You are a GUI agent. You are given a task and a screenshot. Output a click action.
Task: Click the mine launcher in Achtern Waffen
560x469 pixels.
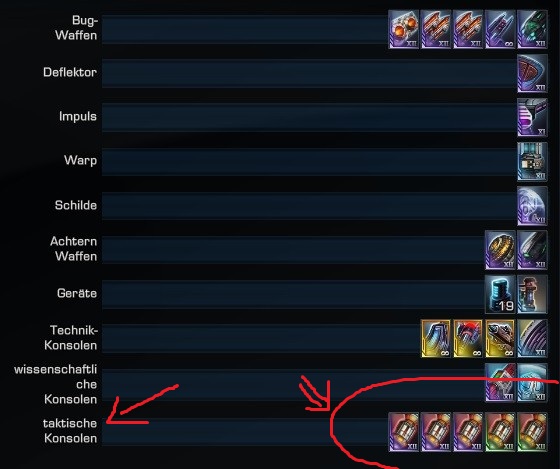pos(500,250)
